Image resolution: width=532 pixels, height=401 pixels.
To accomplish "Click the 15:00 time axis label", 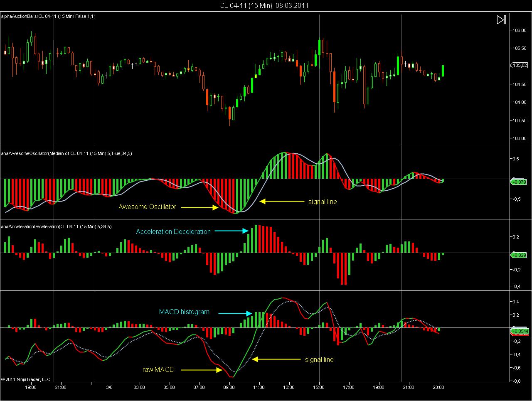I will point(319,387).
